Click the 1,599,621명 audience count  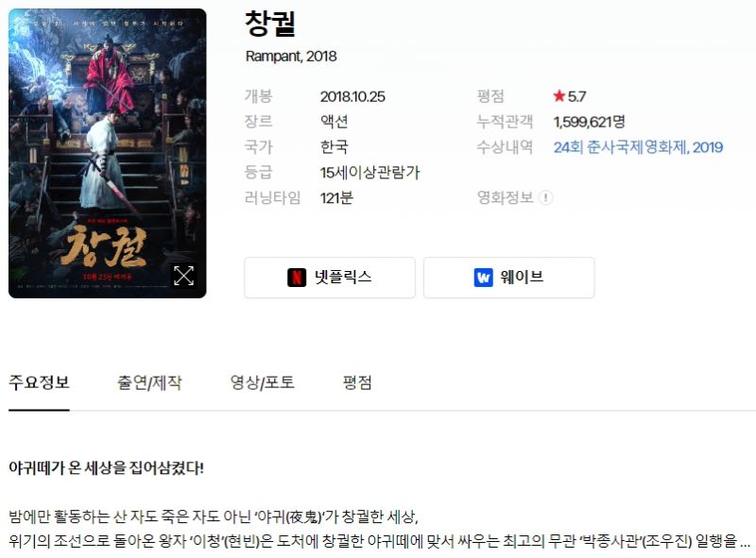pos(589,122)
